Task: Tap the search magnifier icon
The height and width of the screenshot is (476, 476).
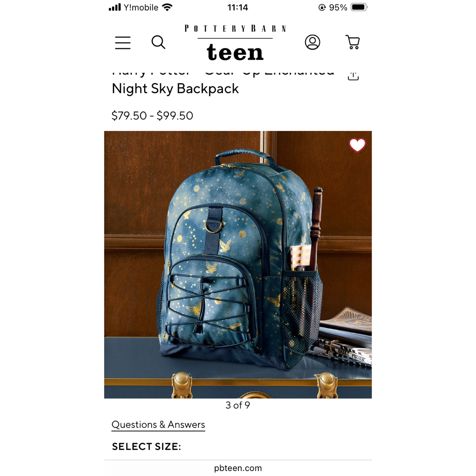Action: [158, 42]
